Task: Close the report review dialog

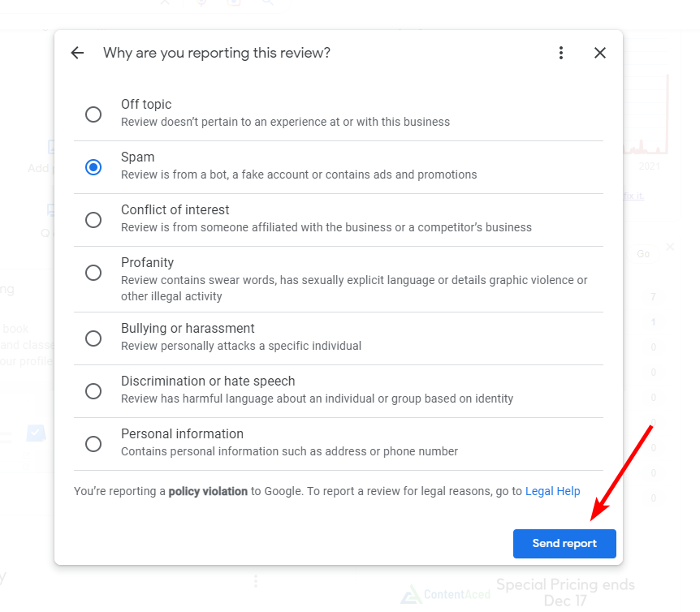Action: coord(600,53)
